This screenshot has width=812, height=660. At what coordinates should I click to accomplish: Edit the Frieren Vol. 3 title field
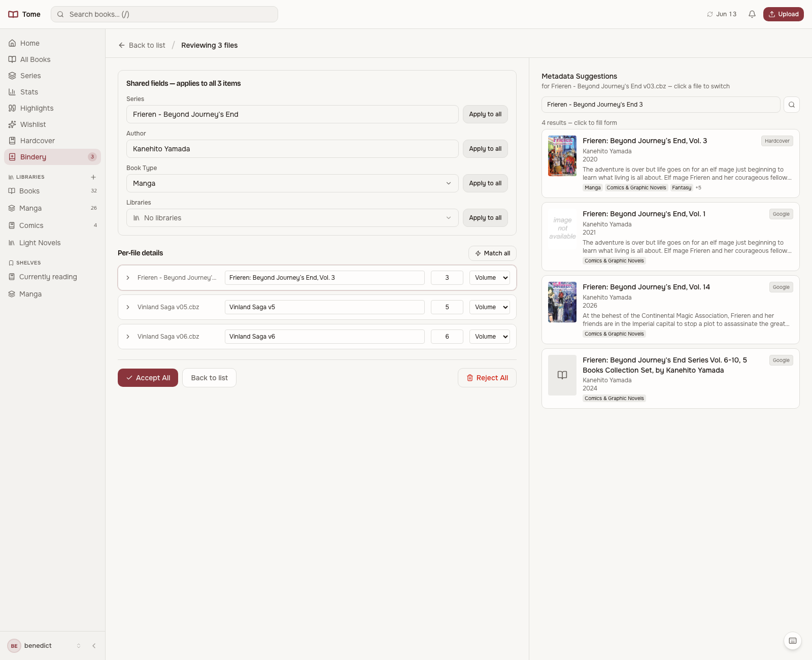(x=325, y=278)
